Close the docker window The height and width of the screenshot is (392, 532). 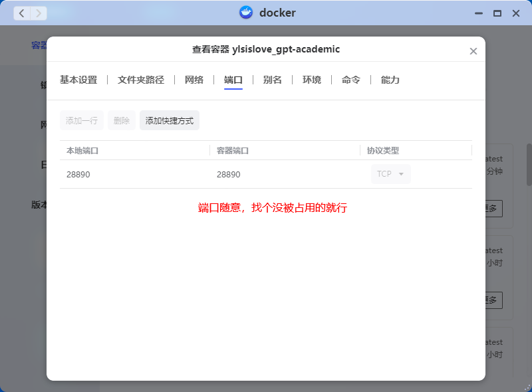pos(515,13)
